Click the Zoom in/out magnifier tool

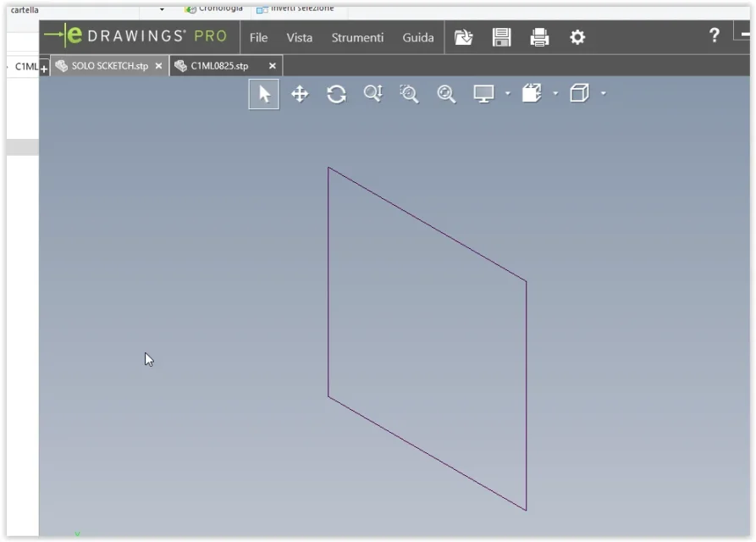(x=372, y=94)
